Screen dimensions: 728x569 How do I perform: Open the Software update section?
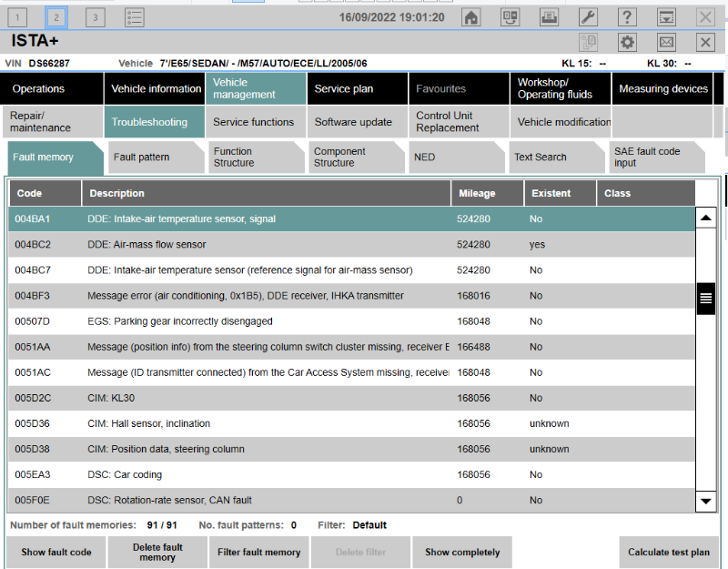358,122
